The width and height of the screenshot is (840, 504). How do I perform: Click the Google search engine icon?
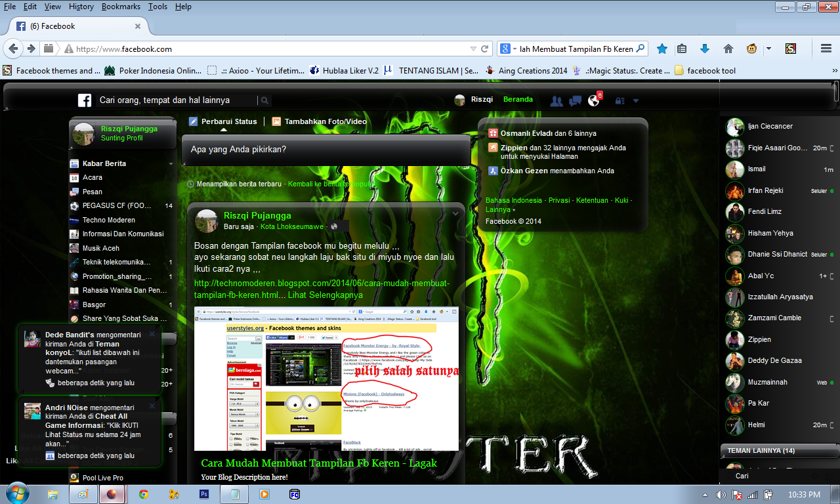pyautogui.click(x=505, y=49)
